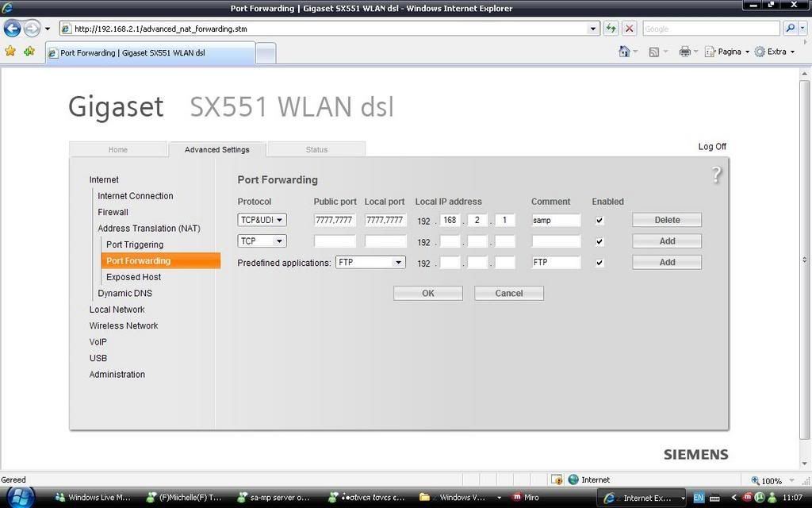Open the Miro taskbar item
Viewport: 812px width, 508px height.
(x=525, y=498)
